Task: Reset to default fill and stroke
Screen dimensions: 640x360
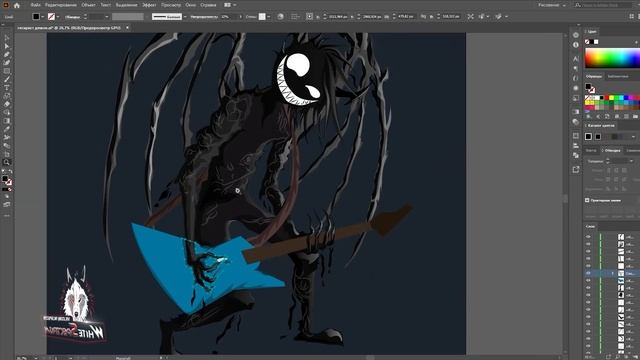Action: pyautogui.click(x=3, y=172)
